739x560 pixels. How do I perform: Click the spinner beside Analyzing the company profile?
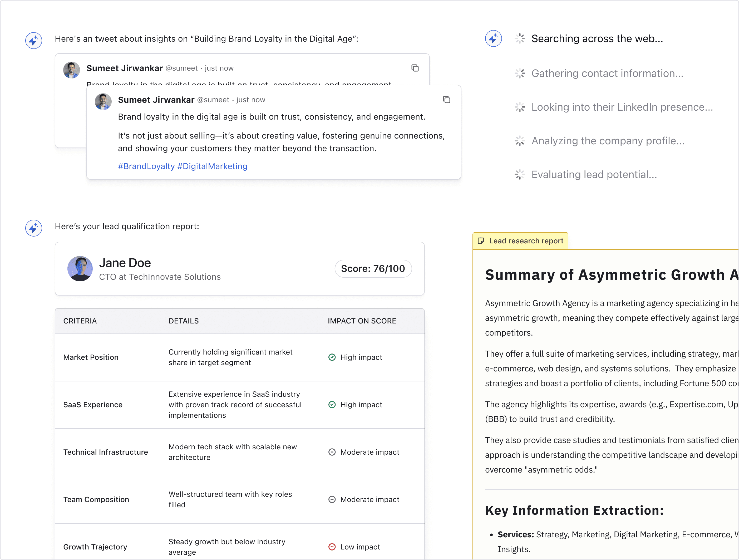tap(520, 141)
